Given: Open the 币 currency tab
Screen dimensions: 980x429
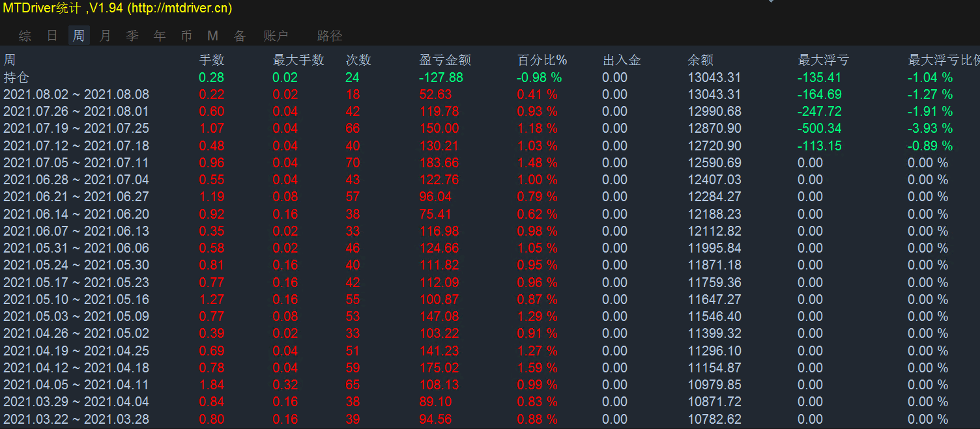Looking at the screenshot, I should coord(186,36).
